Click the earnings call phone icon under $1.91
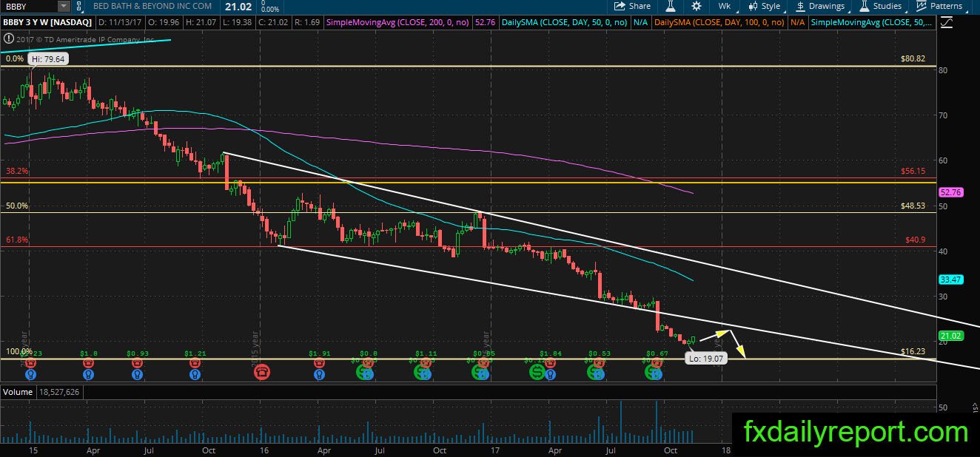The width and height of the screenshot is (980, 457). tap(319, 363)
